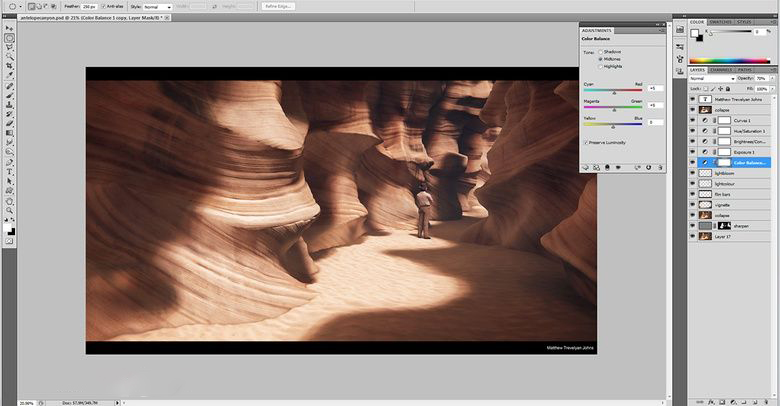This screenshot has width=780, height=406.
Task: Delete adjustment via trash icon in Adjustments panel
Action: pyautogui.click(x=660, y=168)
